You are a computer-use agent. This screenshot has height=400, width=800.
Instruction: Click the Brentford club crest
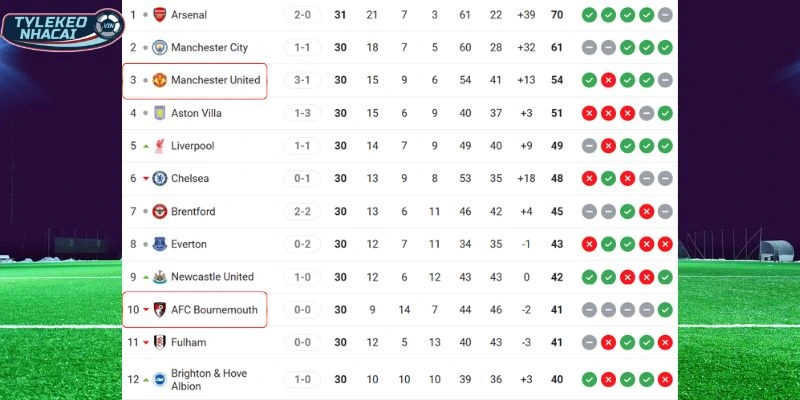click(159, 211)
